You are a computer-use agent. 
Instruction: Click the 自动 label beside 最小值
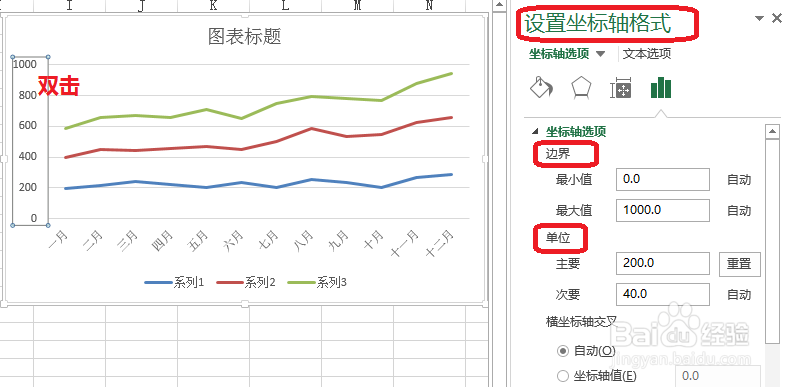(739, 180)
